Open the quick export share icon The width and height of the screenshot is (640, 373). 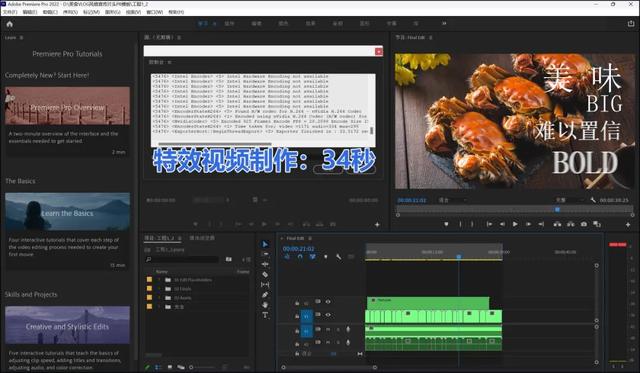(x=631, y=24)
